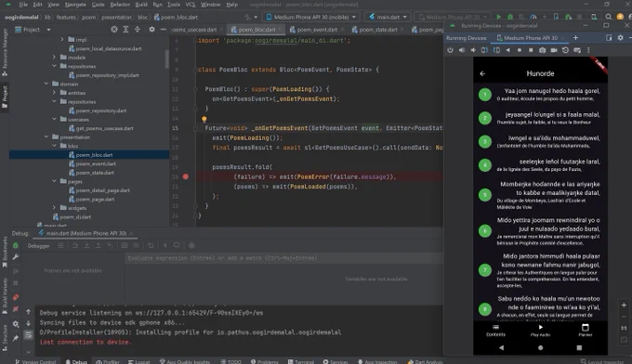Hide the Project panel minus icon

[x=163, y=30]
